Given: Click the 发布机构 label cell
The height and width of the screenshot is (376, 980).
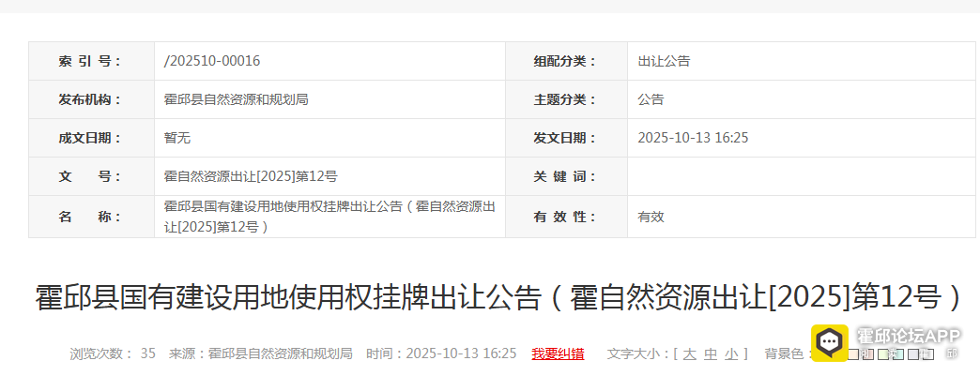Looking at the screenshot, I should (91, 99).
